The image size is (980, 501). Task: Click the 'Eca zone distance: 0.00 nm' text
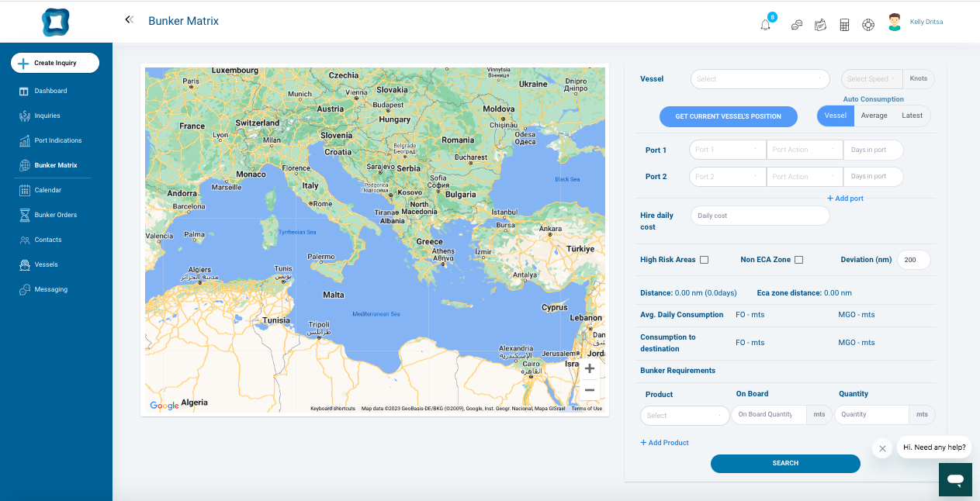point(805,293)
